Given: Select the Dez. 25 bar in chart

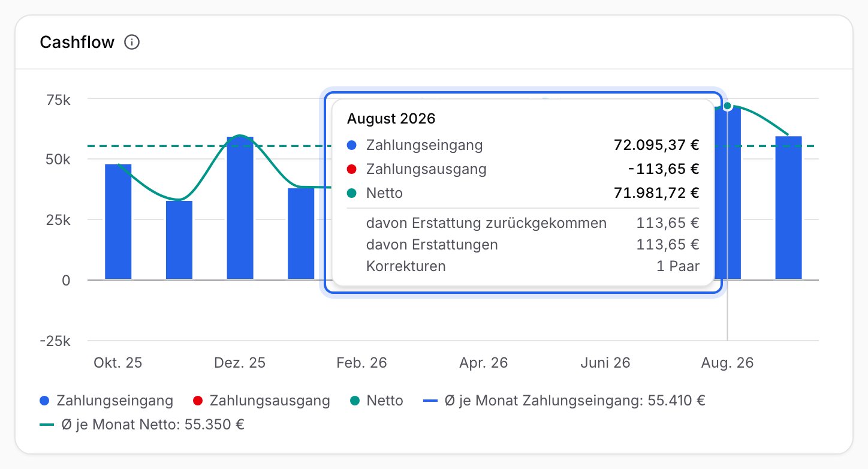Looking at the screenshot, I should (240, 208).
